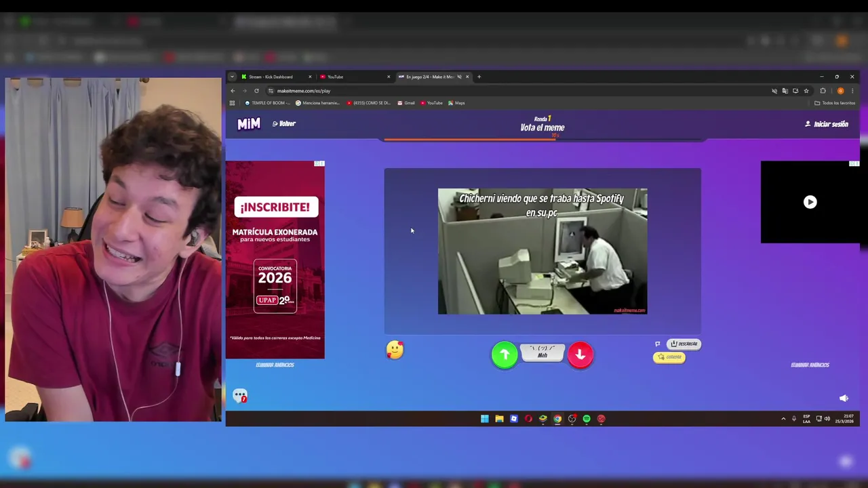Show hidden system tray icons
Screen dimensions: 868x488
783,419
